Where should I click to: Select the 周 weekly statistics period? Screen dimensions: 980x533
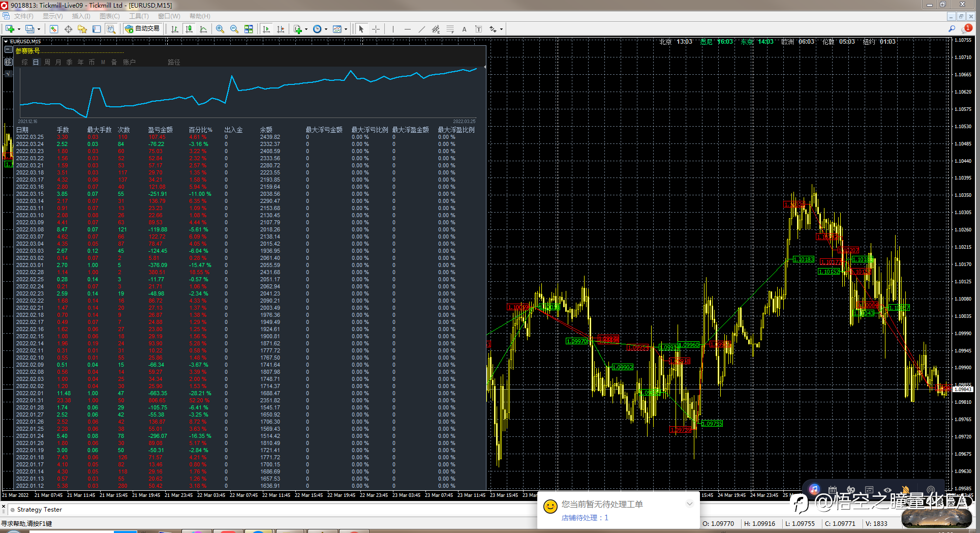coord(47,62)
